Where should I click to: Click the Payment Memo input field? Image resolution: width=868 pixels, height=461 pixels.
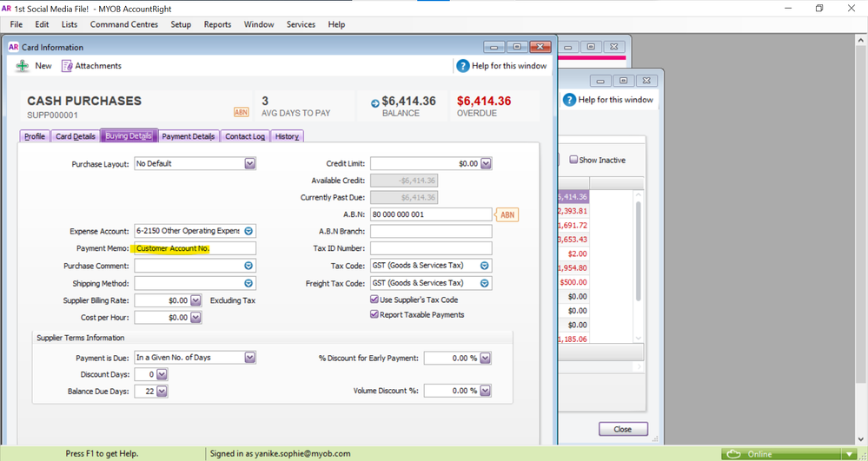click(195, 249)
